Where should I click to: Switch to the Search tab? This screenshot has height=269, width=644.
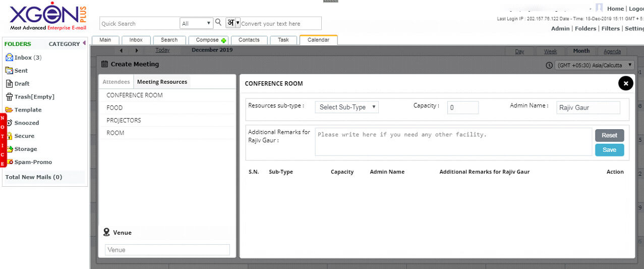[x=169, y=40]
